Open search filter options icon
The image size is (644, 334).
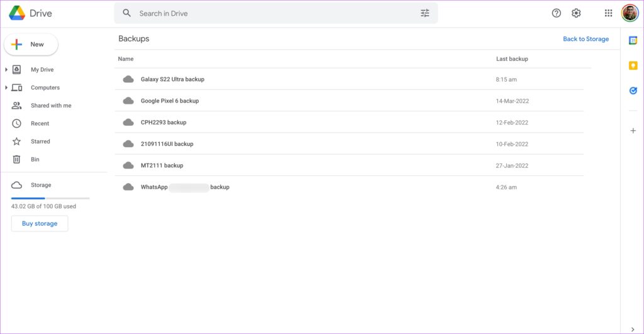pos(425,13)
